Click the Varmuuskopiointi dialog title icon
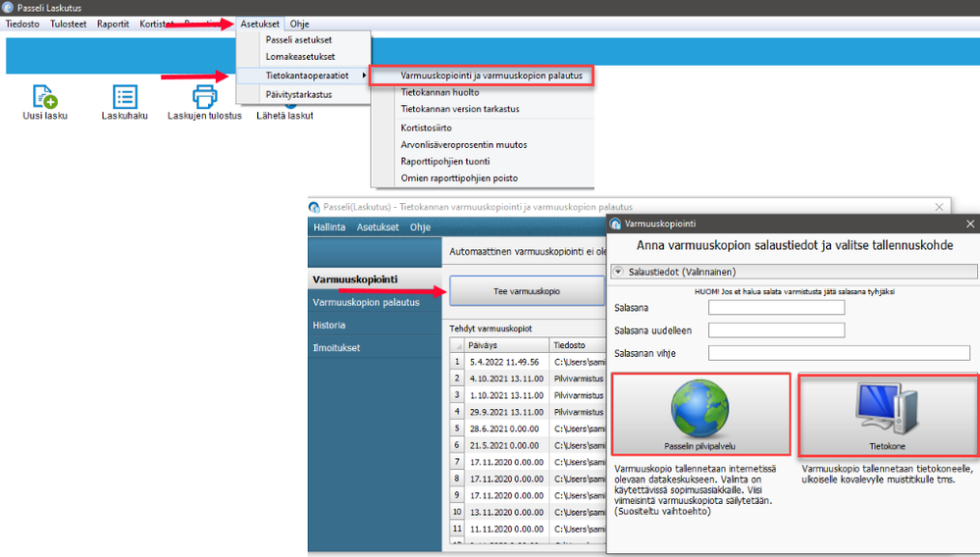The image size is (980, 557). (x=616, y=224)
